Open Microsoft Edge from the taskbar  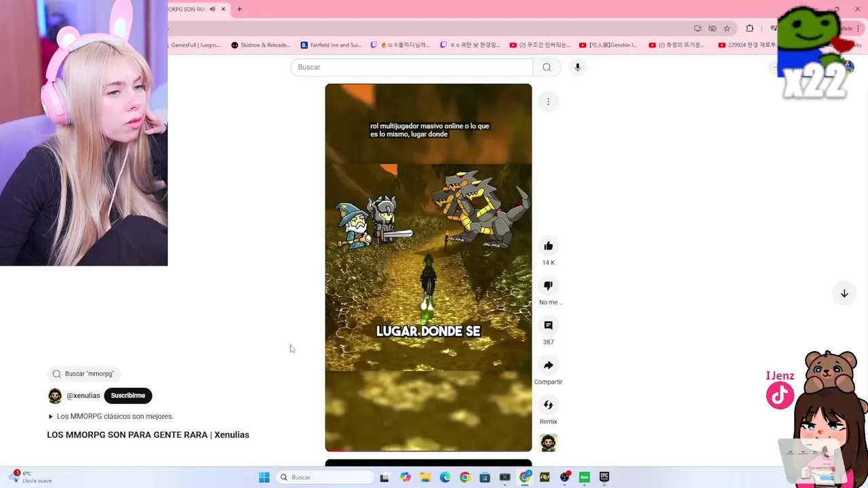[445, 477]
